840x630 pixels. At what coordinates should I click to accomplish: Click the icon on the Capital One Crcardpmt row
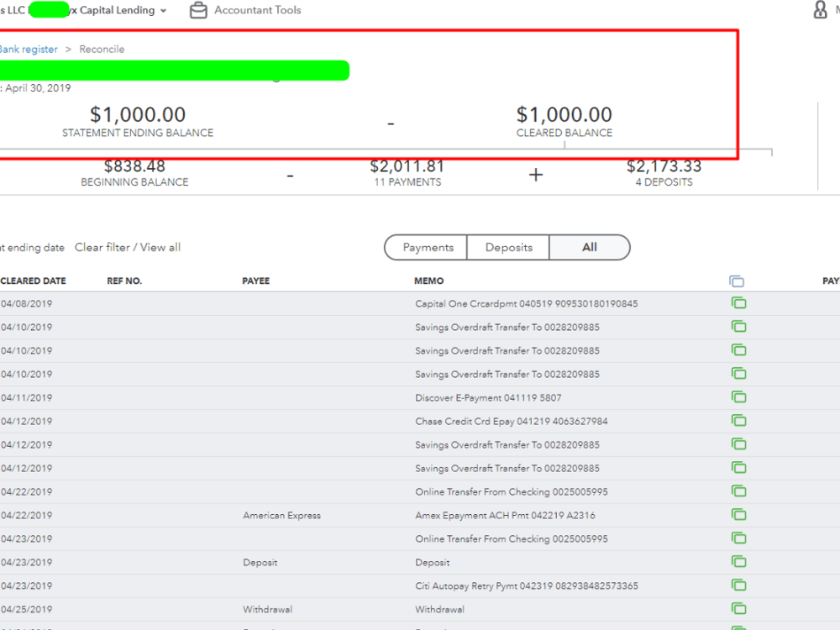[738, 303]
